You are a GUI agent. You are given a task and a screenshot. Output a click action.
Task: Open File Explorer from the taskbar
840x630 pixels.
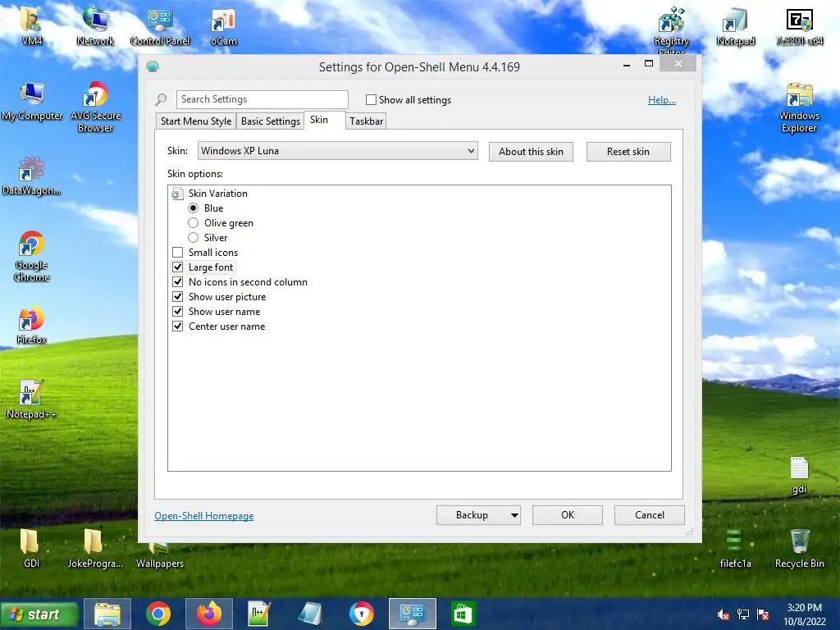(107, 614)
